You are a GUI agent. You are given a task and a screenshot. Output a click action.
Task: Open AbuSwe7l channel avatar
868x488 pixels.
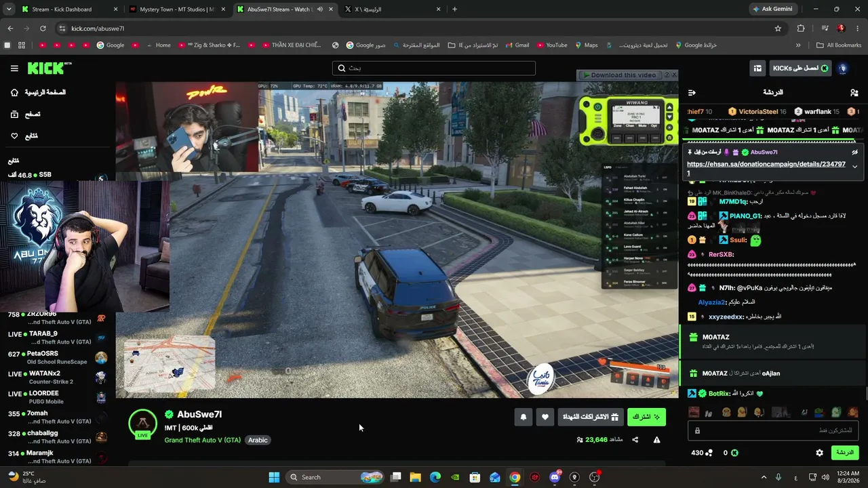point(142,424)
